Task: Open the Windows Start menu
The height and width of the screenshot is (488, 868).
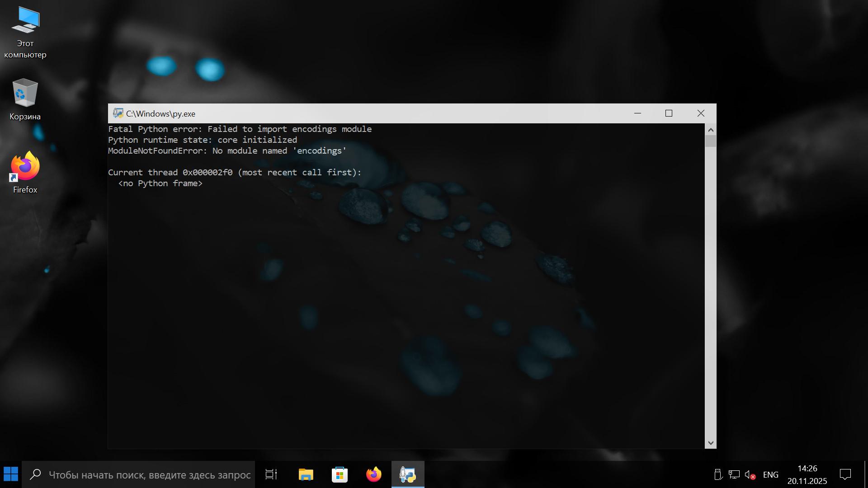Action: tap(11, 474)
